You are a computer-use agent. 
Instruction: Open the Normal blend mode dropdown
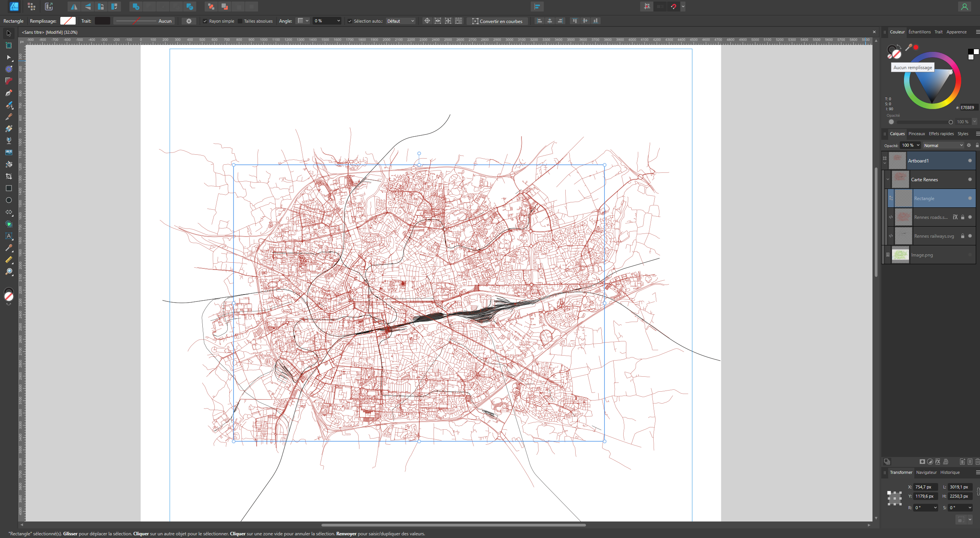(943, 146)
